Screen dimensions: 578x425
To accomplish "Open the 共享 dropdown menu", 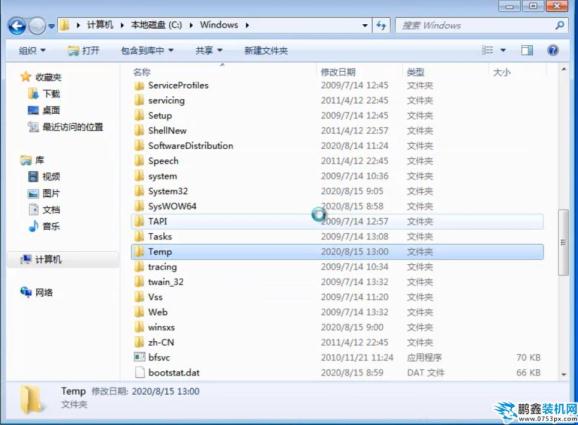I will [209, 50].
